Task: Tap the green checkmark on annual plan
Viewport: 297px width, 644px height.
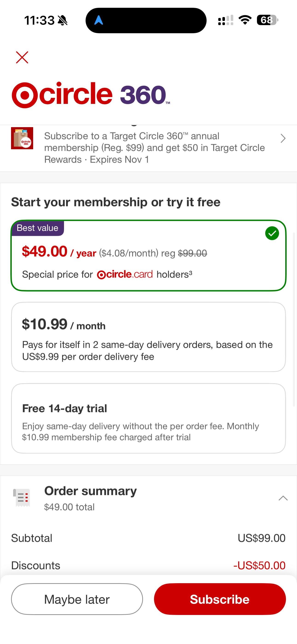Action: click(272, 233)
